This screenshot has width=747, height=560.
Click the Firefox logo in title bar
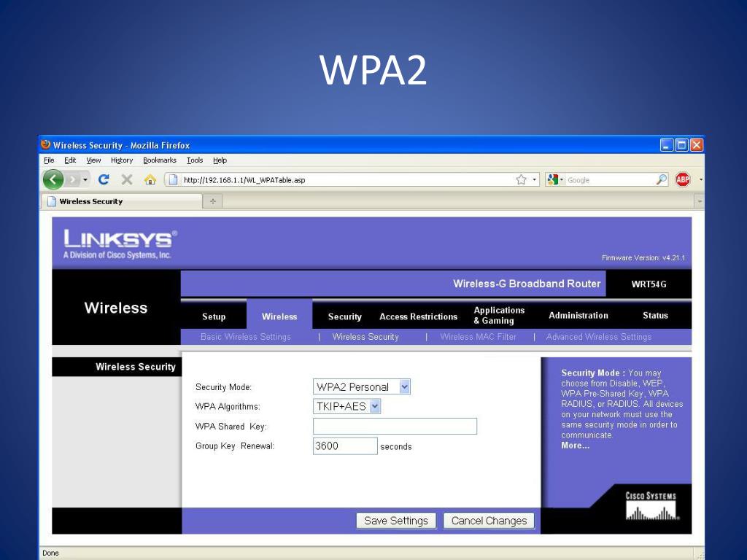coord(46,144)
